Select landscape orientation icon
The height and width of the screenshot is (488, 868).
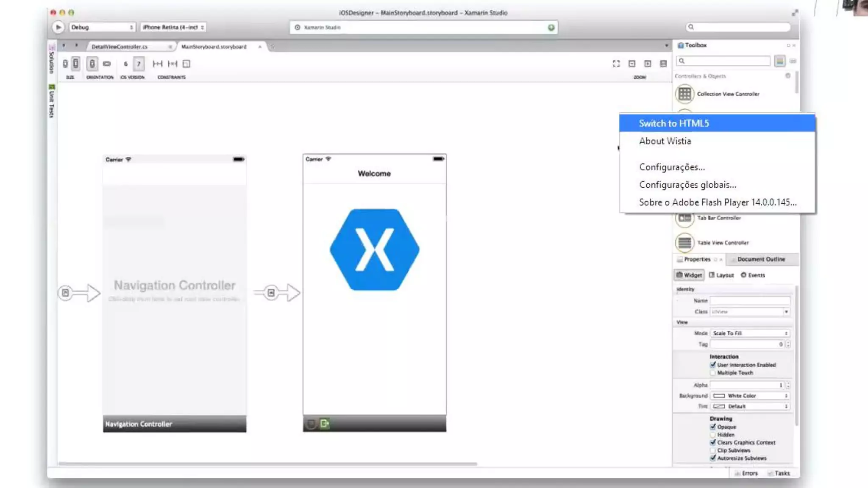coord(107,64)
